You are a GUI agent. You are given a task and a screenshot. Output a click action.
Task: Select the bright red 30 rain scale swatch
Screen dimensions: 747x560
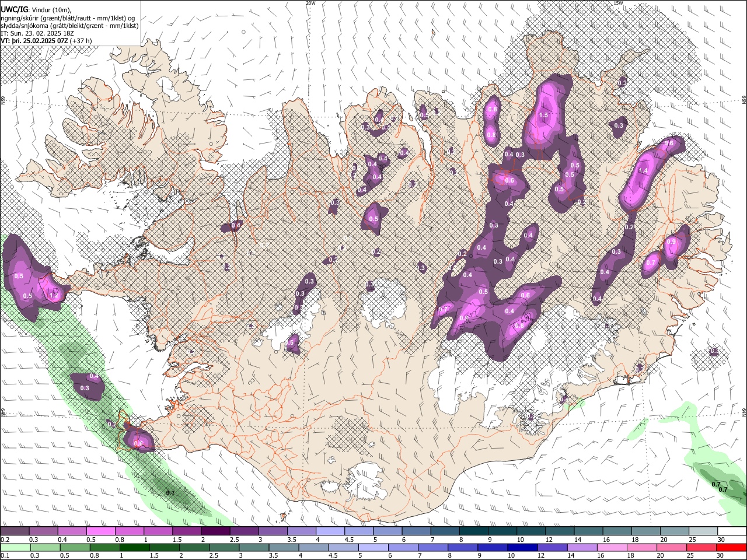click(732, 547)
